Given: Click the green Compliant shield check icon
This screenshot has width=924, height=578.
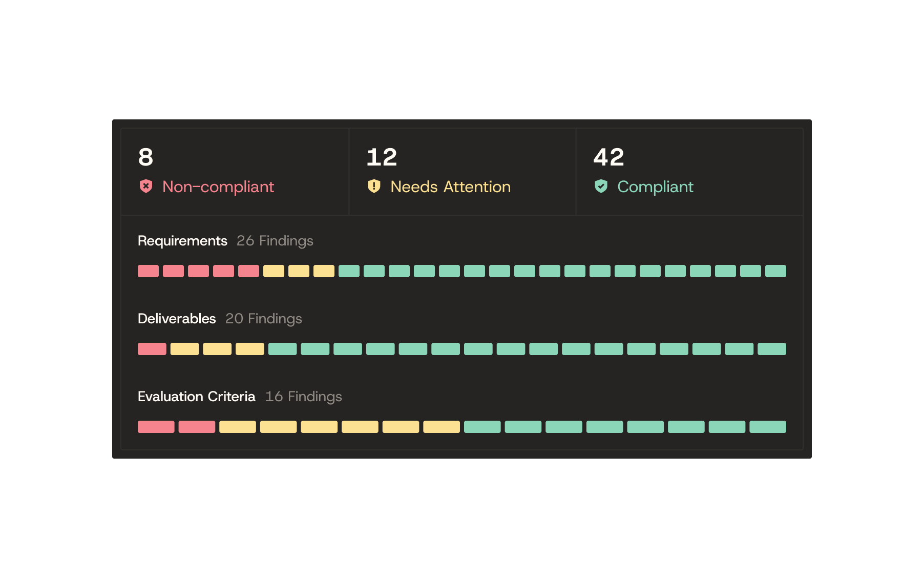Looking at the screenshot, I should [601, 186].
